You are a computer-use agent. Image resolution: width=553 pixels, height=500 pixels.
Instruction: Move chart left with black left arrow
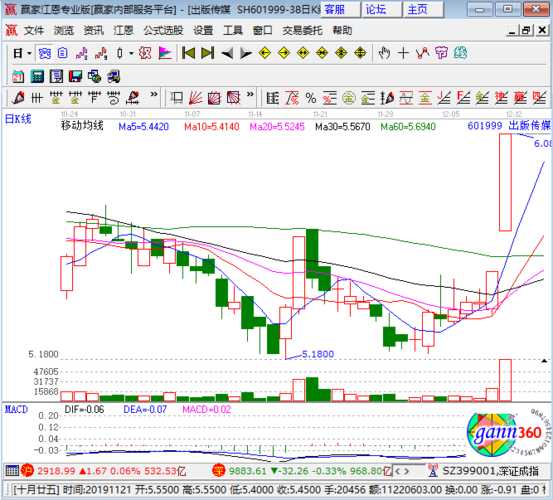(x=227, y=54)
